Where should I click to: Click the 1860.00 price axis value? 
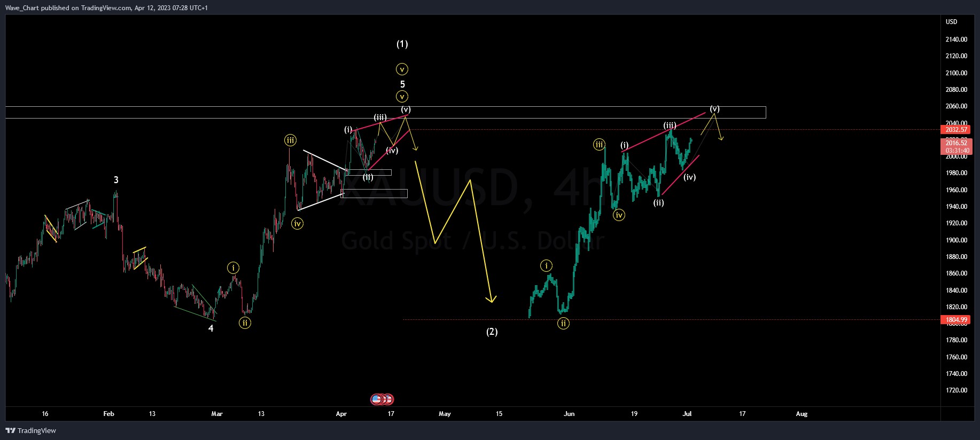pyautogui.click(x=956, y=273)
